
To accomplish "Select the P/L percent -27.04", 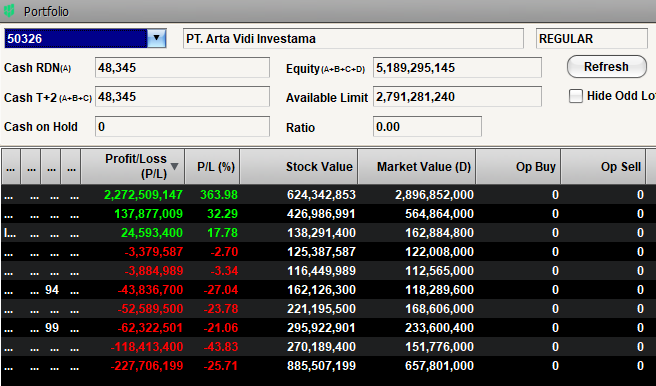I will point(220,290).
